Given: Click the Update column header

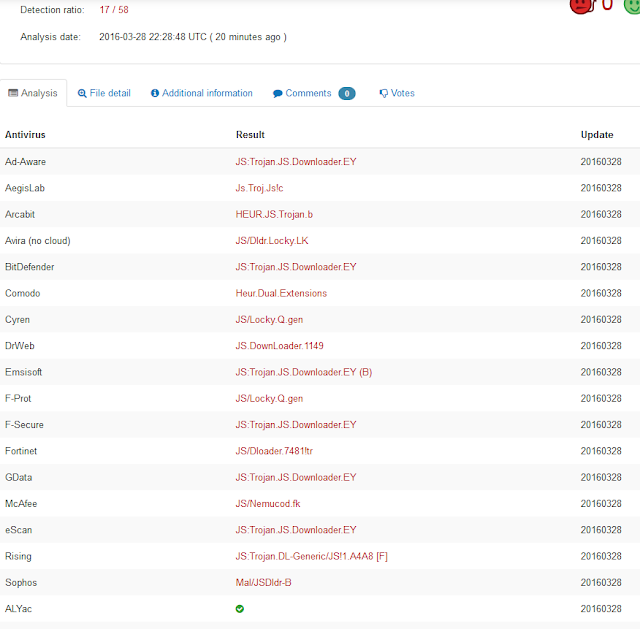Looking at the screenshot, I should click(597, 135).
